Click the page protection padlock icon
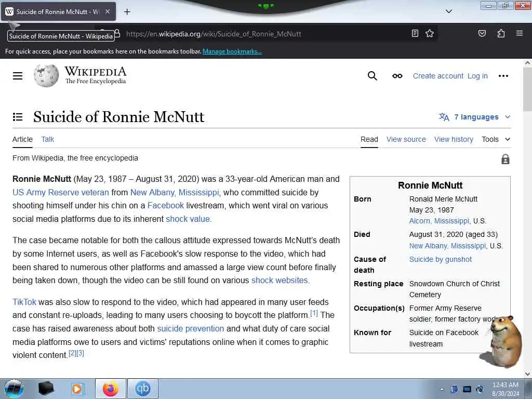 [x=505, y=159]
